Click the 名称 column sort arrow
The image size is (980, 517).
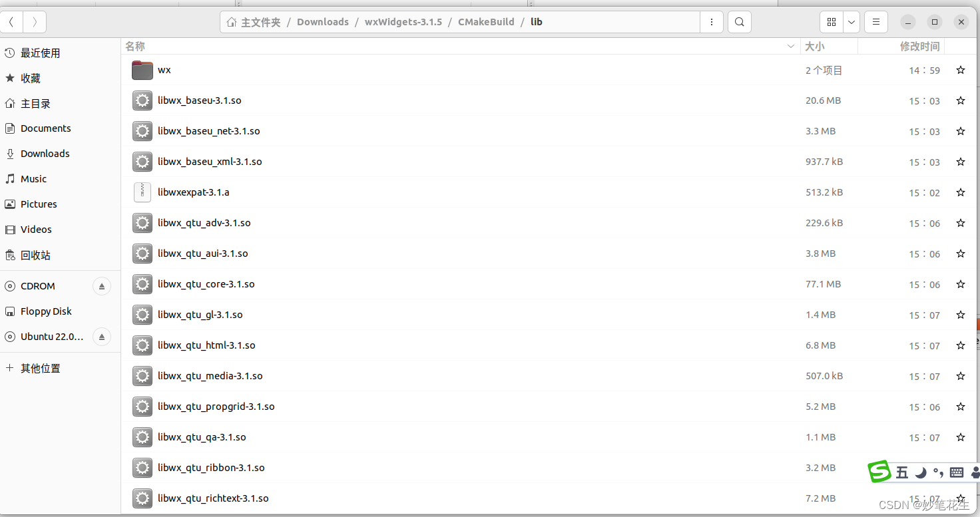[790, 46]
